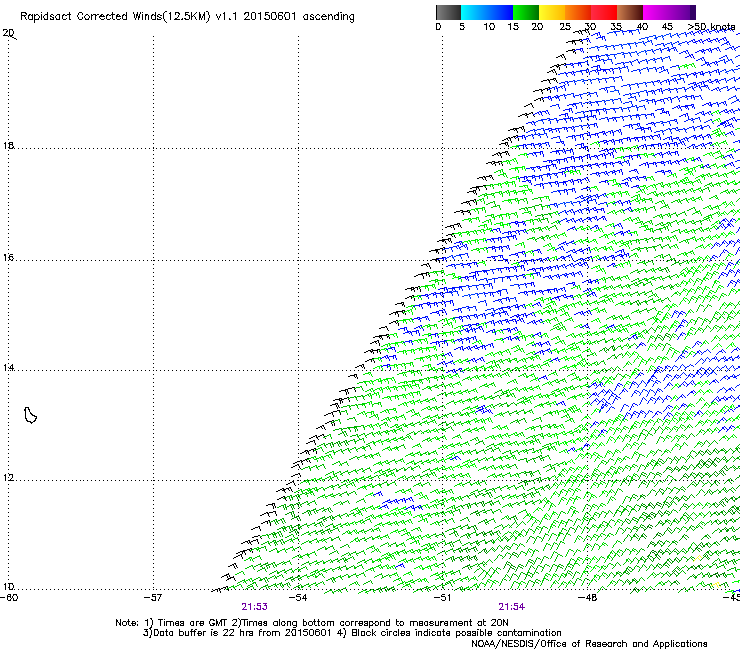Image resolution: width=740 pixels, height=650 pixels.
Task: Click the chart title 'Rapidscat Corrected Winds(12.5KM)'
Action: (115, 17)
